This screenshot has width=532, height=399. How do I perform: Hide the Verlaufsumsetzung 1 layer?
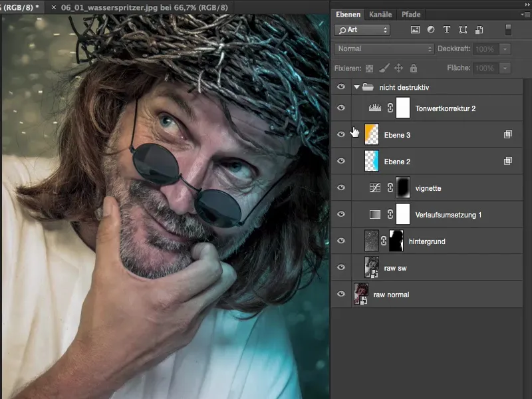[341, 214]
